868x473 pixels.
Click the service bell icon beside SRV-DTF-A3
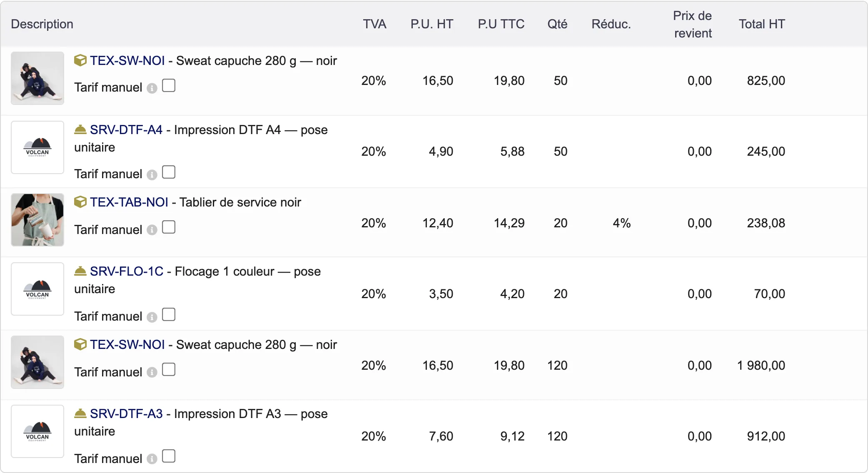click(x=80, y=413)
